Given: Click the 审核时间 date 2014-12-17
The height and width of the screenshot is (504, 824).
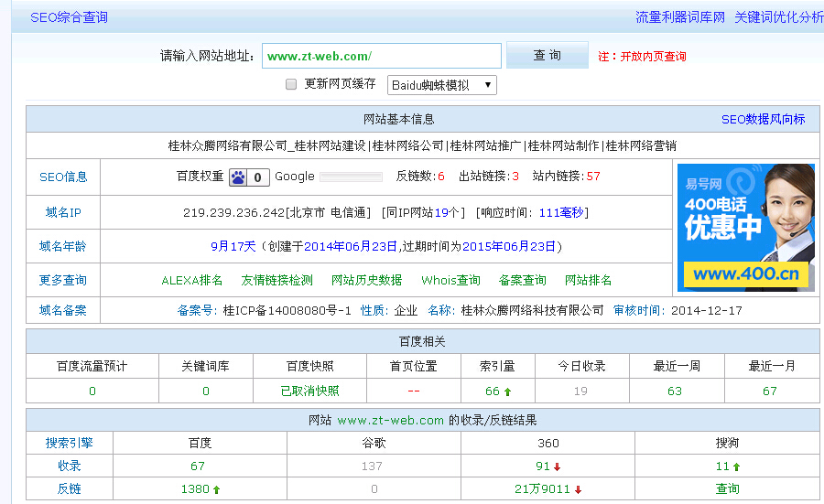Looking at the screenshot, I should 707,310.
